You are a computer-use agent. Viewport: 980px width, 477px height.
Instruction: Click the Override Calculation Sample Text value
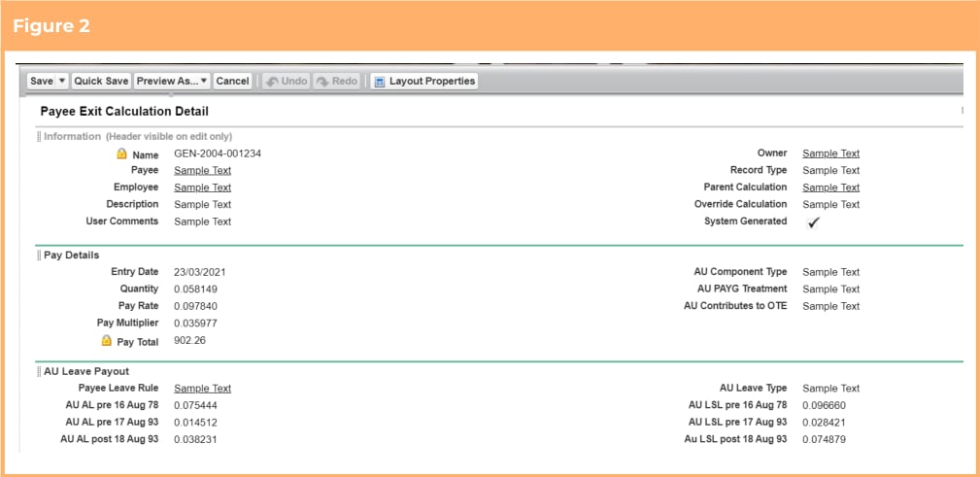(831, 204)
